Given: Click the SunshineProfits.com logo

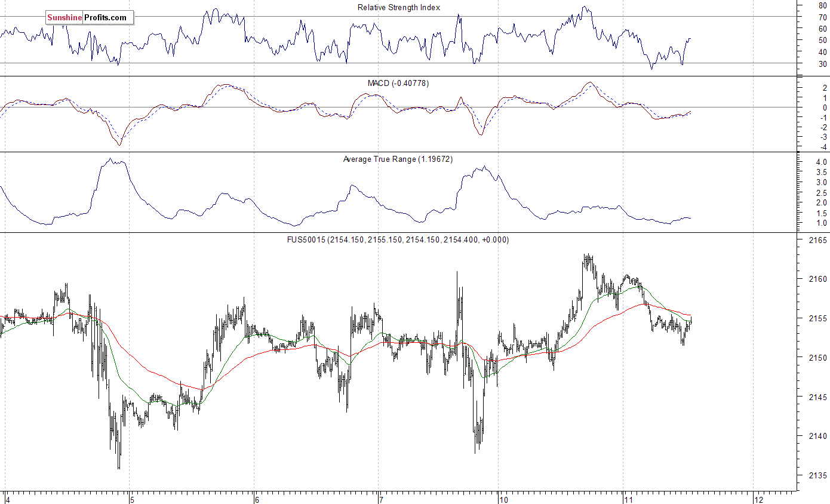Looking at the screenshot, I should click(90, 17).
